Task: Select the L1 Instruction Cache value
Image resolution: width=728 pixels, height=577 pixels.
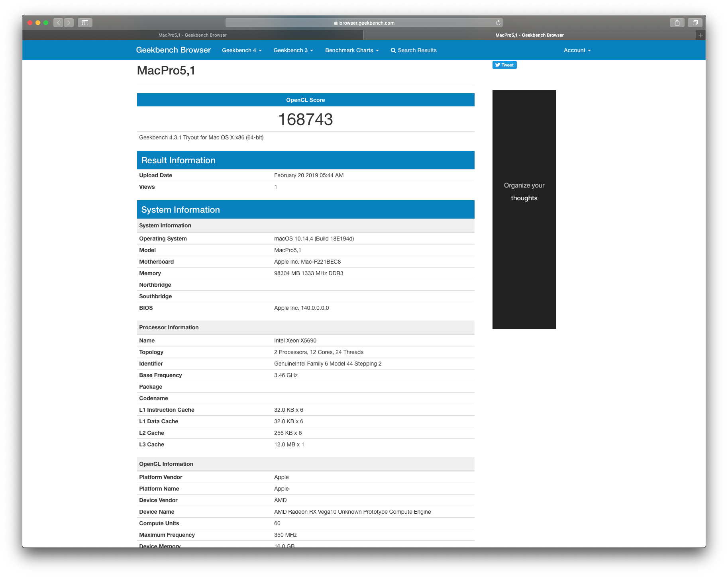Action: (x=289, y=410)
